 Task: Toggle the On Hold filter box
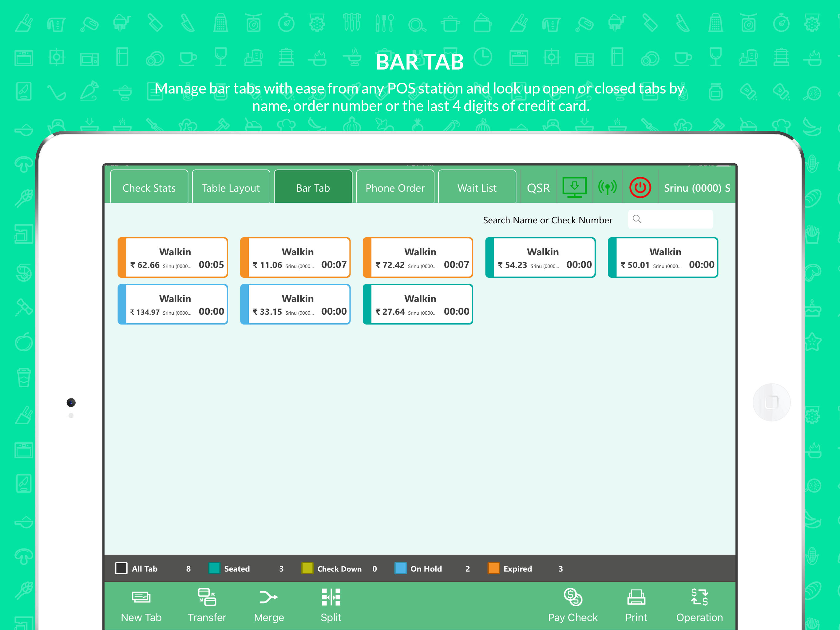(400, 568)
